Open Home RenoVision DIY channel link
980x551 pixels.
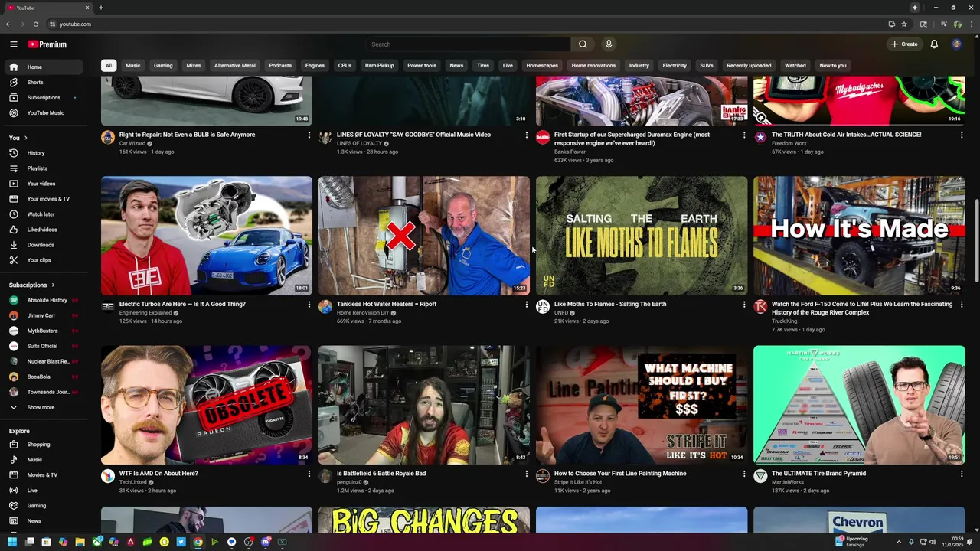(363, 313)
